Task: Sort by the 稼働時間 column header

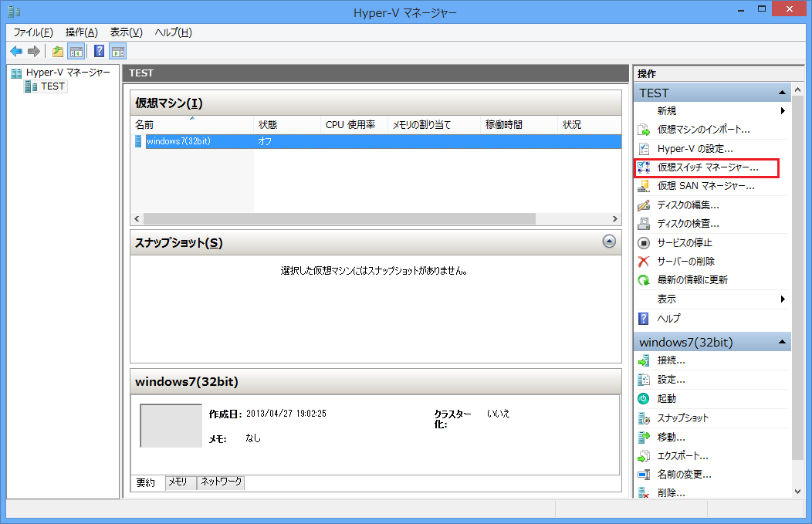Action: coord(519,125)
